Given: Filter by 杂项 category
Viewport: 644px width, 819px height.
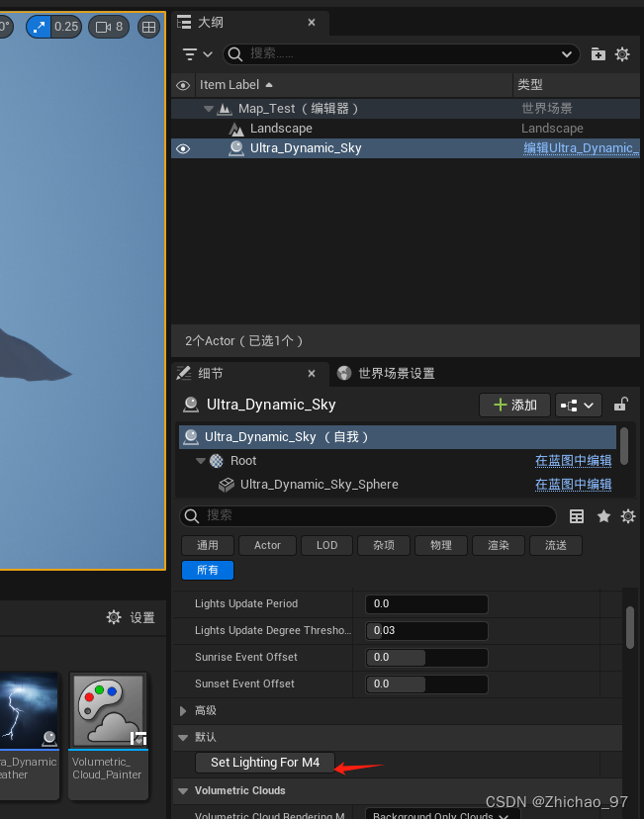Looking at the screenshot, I should 384,545.
